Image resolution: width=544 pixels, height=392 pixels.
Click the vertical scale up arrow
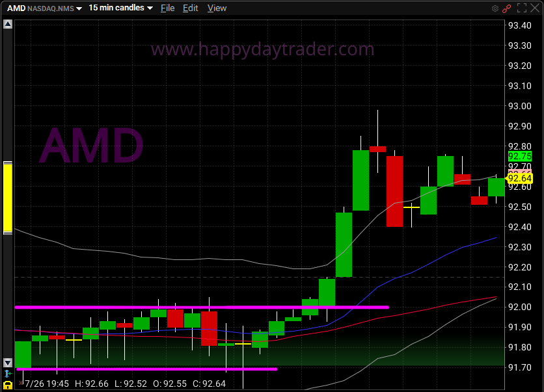coord(8,24)
